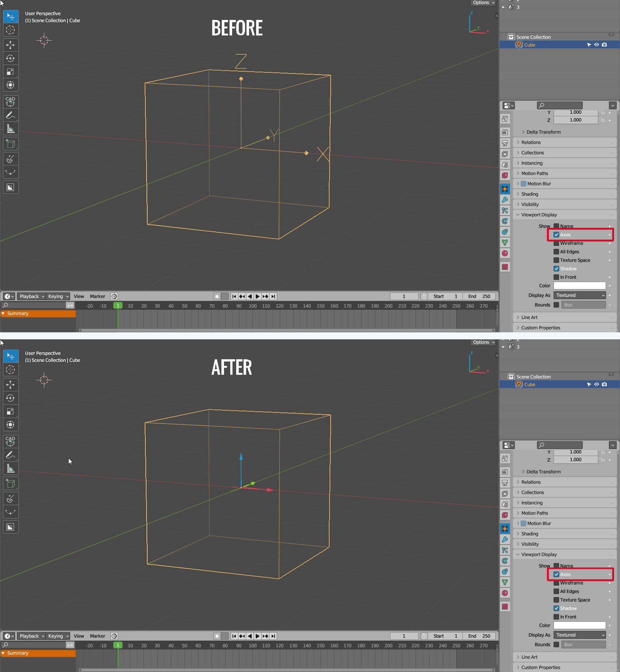Jump to the end frame in AFTER timeline

tap(273, 636)
